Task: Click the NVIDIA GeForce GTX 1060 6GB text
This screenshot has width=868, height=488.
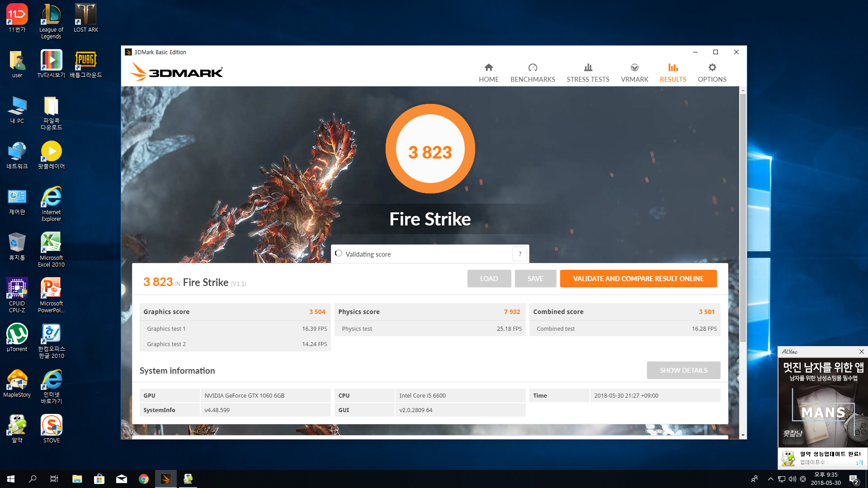Action: point(244,395)
